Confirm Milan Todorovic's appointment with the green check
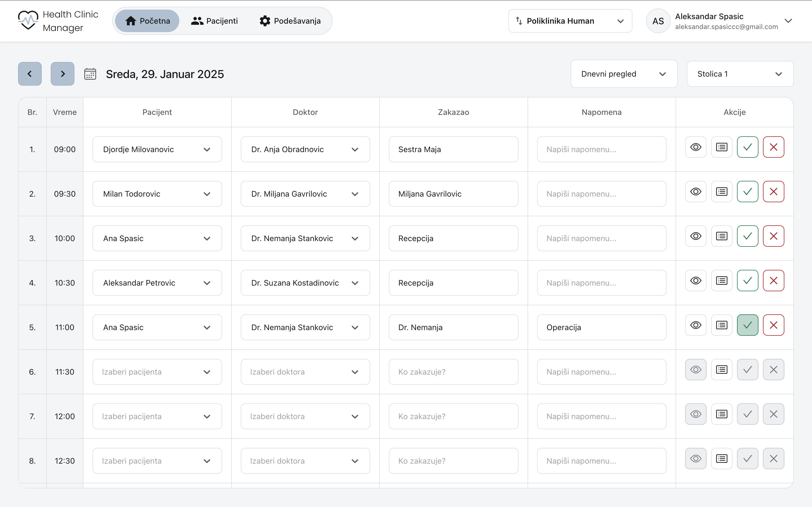The image size is (812, 507). (x=748, y=192)
